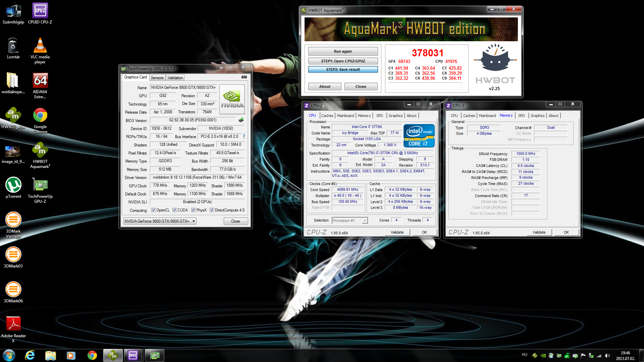Toggle the PhysX checkbox in GPU-Z
Viewport: 644px width, 362px height.
(x=193, y=210)
